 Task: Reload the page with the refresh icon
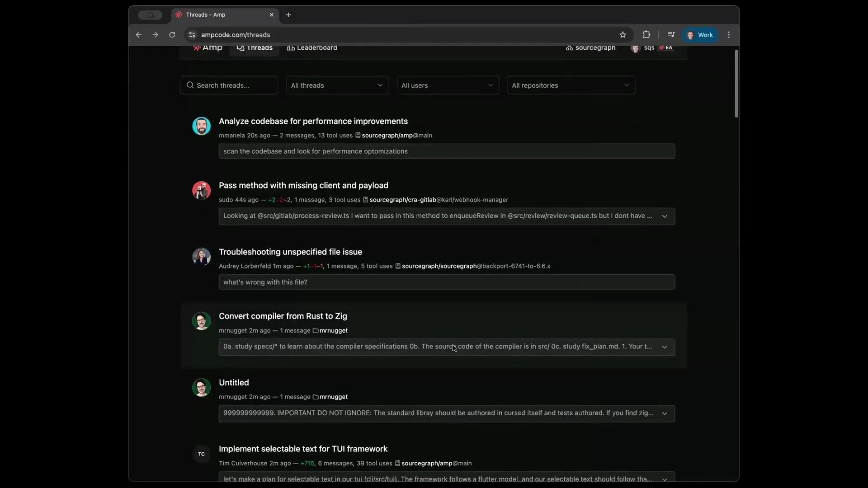[172, 35]
